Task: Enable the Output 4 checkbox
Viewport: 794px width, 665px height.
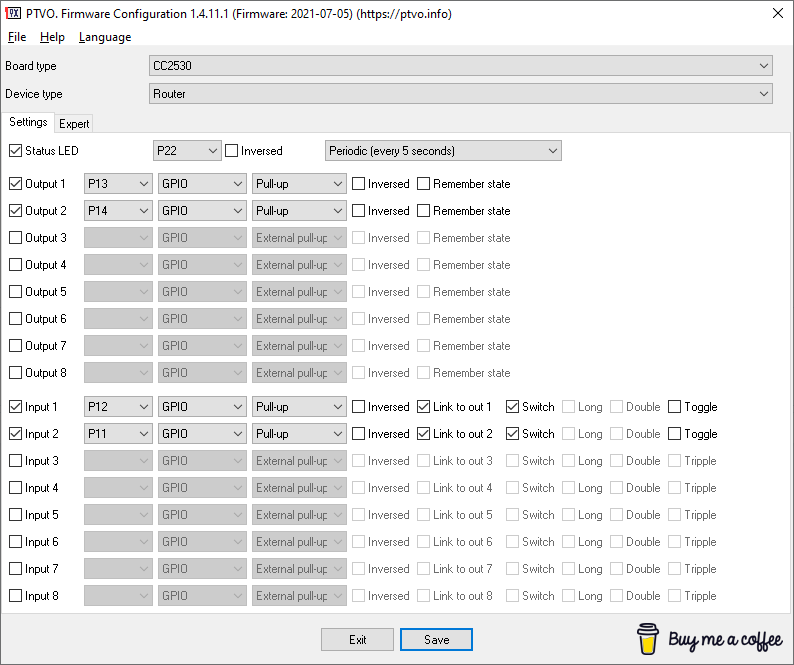Action: (x=16, y=265)
